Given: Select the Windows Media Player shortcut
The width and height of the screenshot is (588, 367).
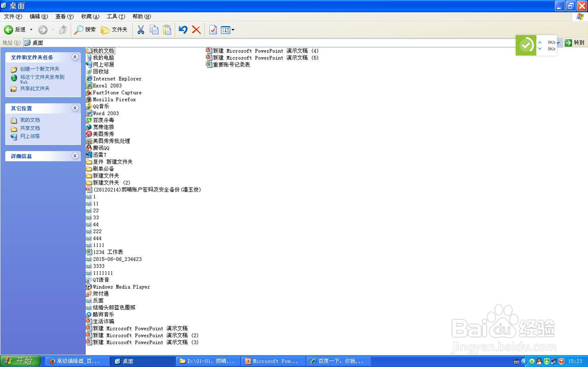Looking at the screenshot, I should point(118,287).
